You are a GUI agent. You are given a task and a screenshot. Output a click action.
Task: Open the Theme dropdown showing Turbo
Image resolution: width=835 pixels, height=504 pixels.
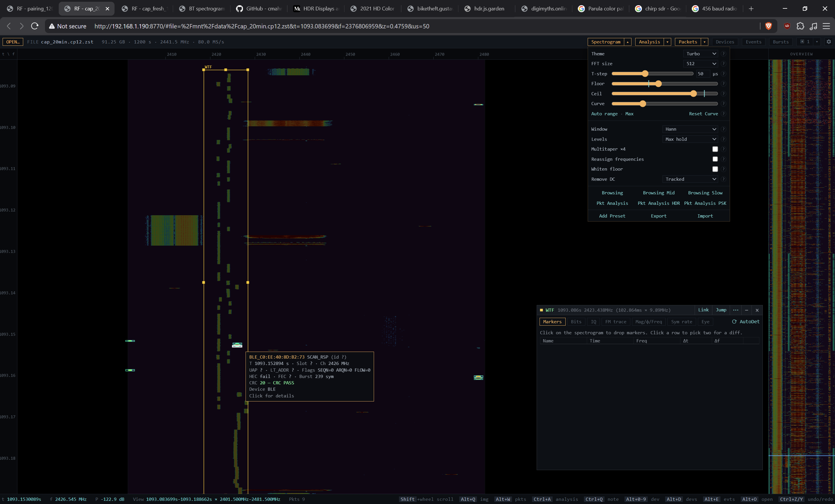point(701,54)
